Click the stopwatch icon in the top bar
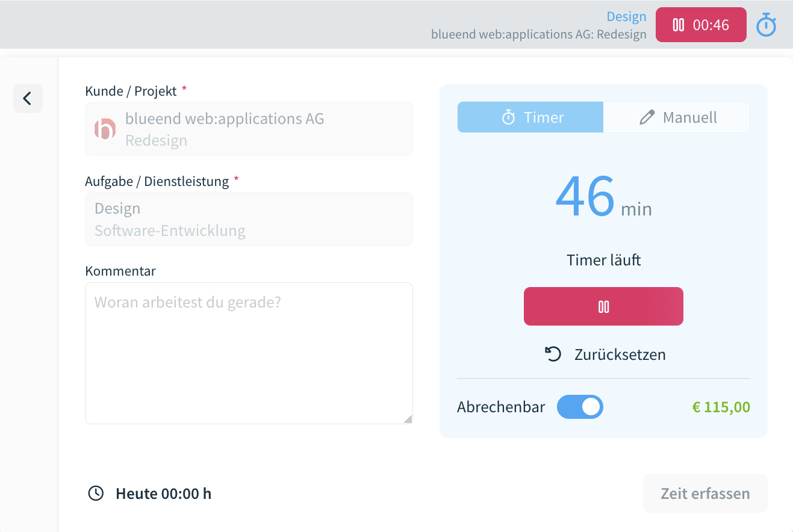This screenshot has height=532, width=793. coord(767,25)
